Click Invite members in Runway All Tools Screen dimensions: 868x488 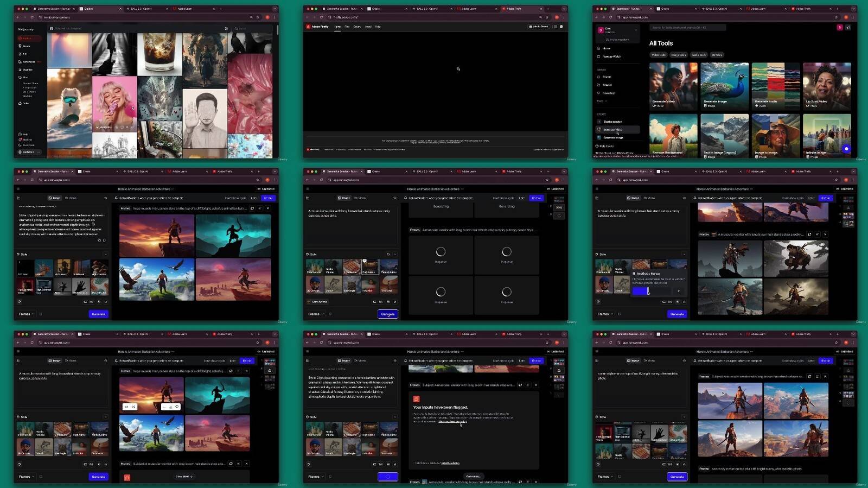618,40
